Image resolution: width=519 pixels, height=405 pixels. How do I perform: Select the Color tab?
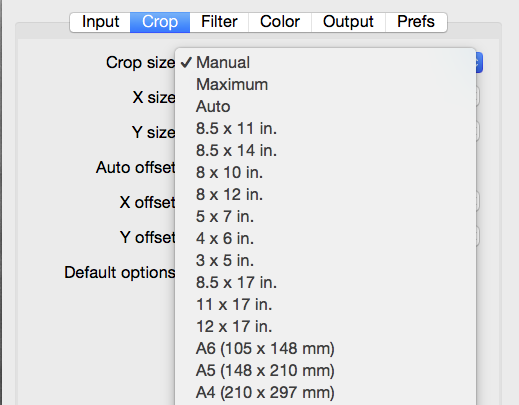pyautogui.click(x=280, y=22)
